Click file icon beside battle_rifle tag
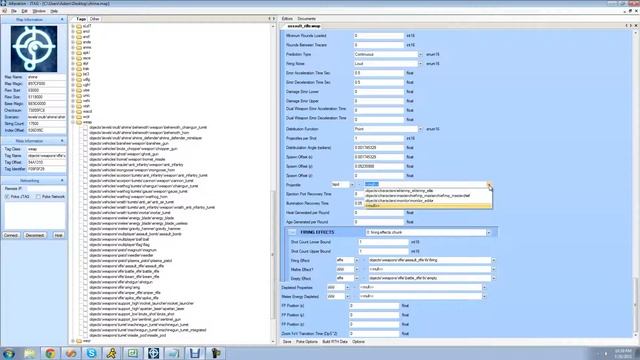640x360 pixels. [x=85, y=271]
